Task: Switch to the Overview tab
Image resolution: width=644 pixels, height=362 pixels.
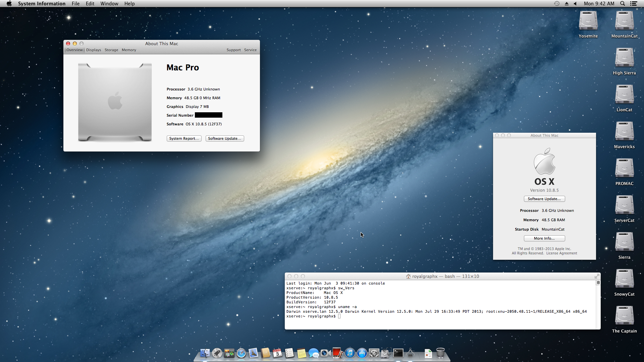Action: click(x=74, y=50)
